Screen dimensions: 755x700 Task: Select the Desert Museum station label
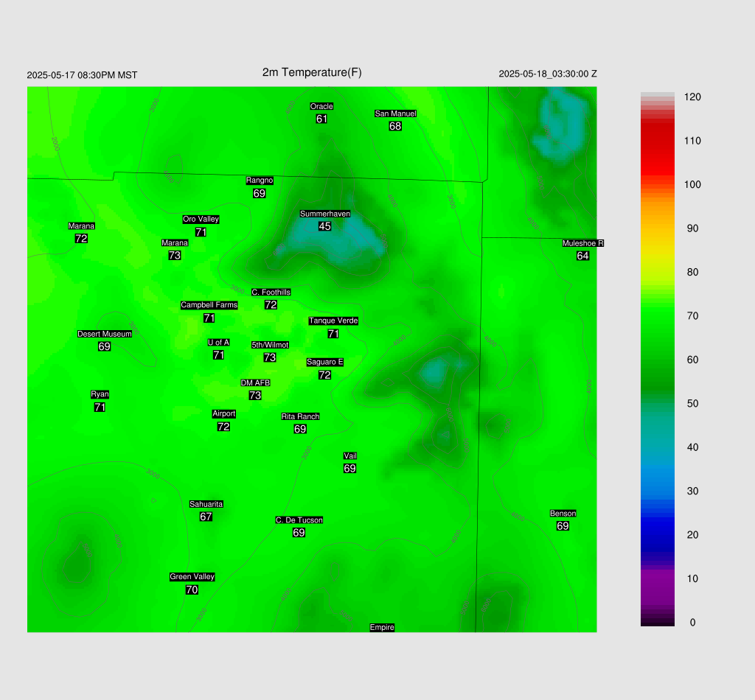(x=105, y=334)
